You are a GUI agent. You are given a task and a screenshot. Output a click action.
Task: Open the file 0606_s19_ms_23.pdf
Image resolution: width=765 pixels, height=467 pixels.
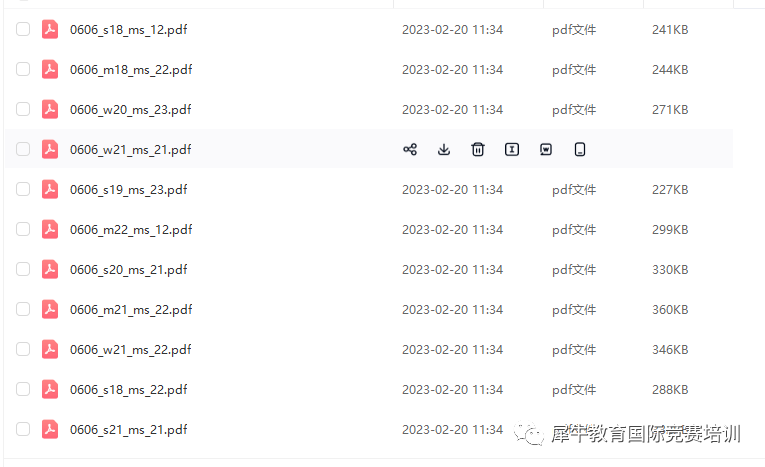click(129, 190)
